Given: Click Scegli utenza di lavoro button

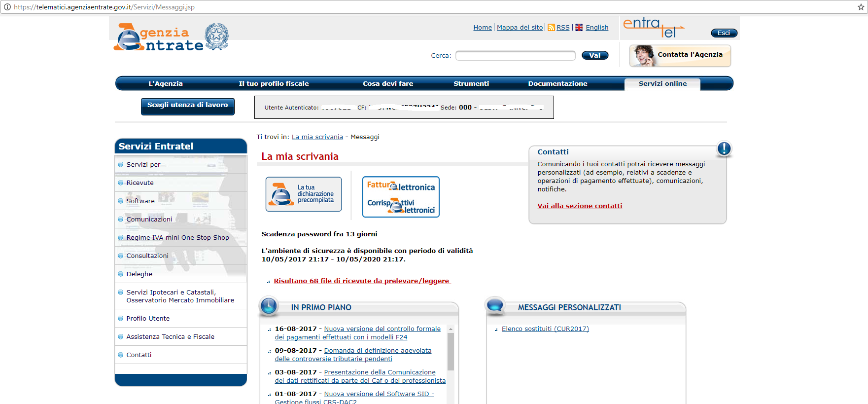Looking at the screenshot, I should coord(187,106).
